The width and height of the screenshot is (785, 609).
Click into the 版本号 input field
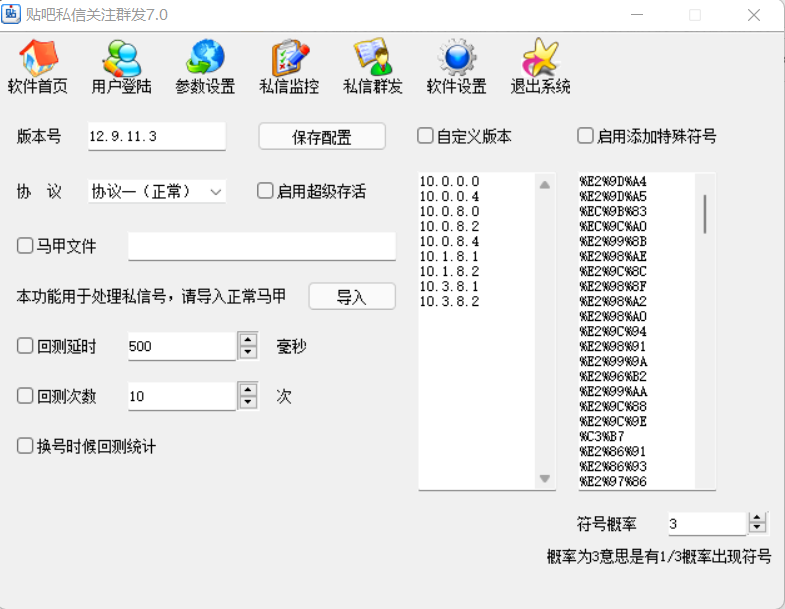157,136
